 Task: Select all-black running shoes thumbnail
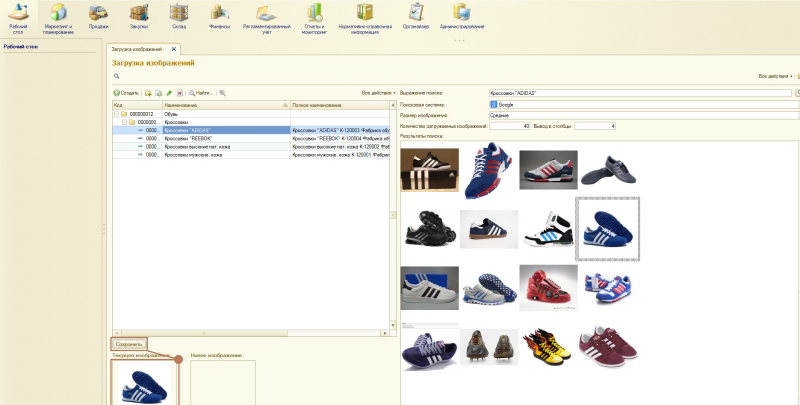point(430,229)
